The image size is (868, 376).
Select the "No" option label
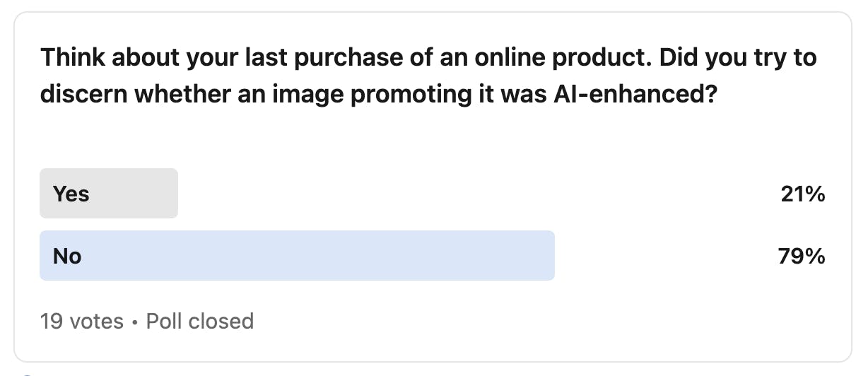pos(67,255)
